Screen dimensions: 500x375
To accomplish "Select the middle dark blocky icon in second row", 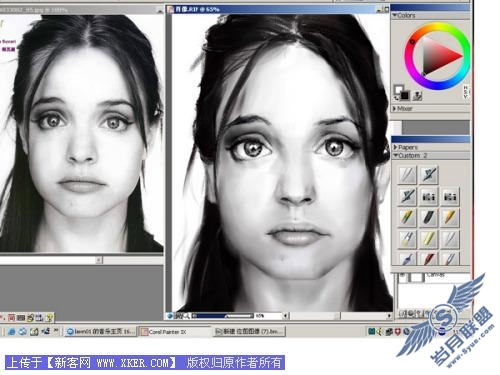I will (429, 196).
